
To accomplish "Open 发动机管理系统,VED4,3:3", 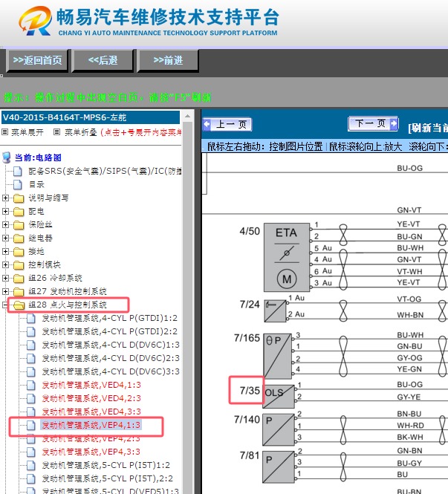I will point(91,412).
